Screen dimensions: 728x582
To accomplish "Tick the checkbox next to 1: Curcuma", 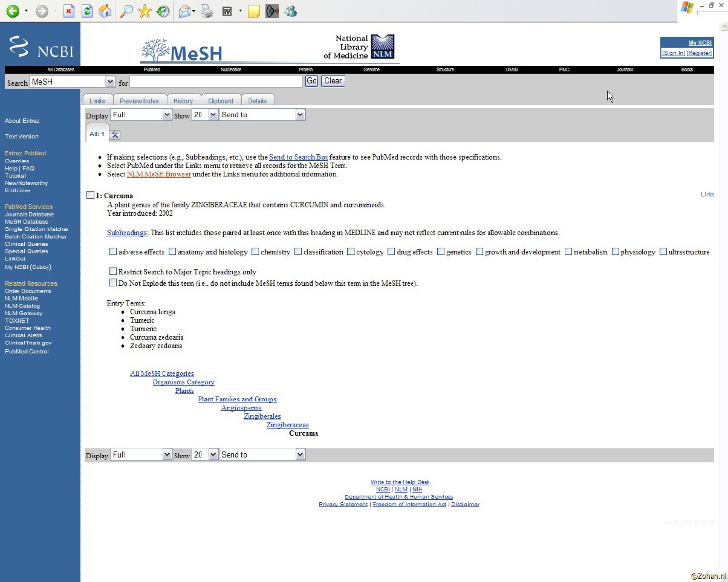I will 90,195.
